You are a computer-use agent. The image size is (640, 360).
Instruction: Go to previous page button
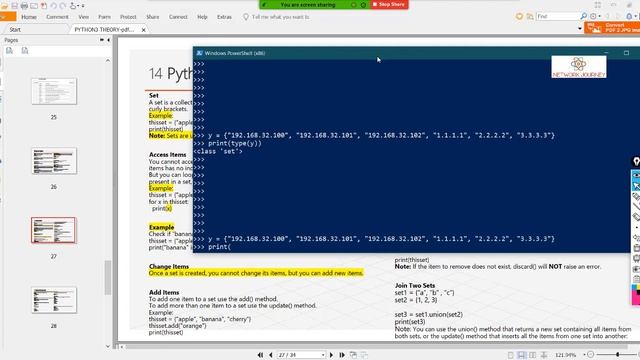point(271,355)
